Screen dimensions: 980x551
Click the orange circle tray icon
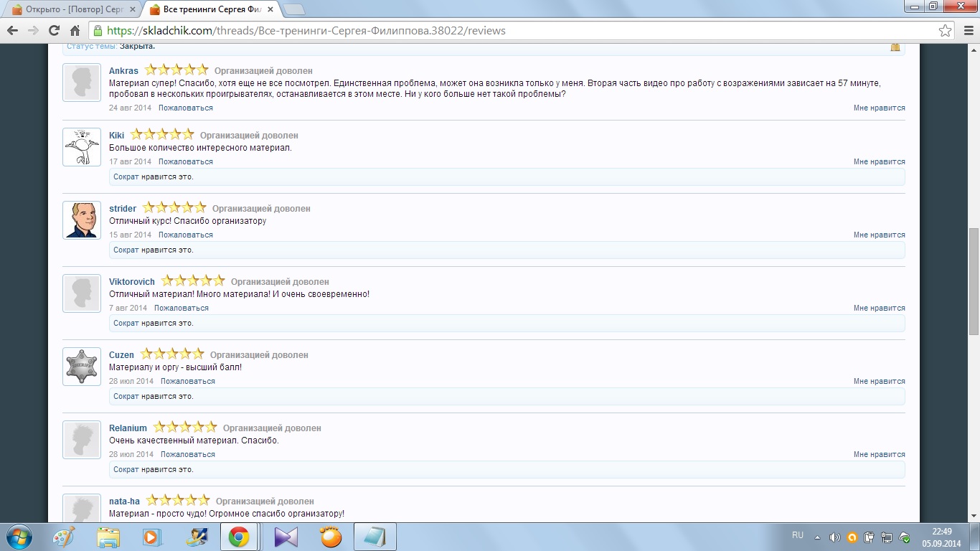[x=852, y=537]
